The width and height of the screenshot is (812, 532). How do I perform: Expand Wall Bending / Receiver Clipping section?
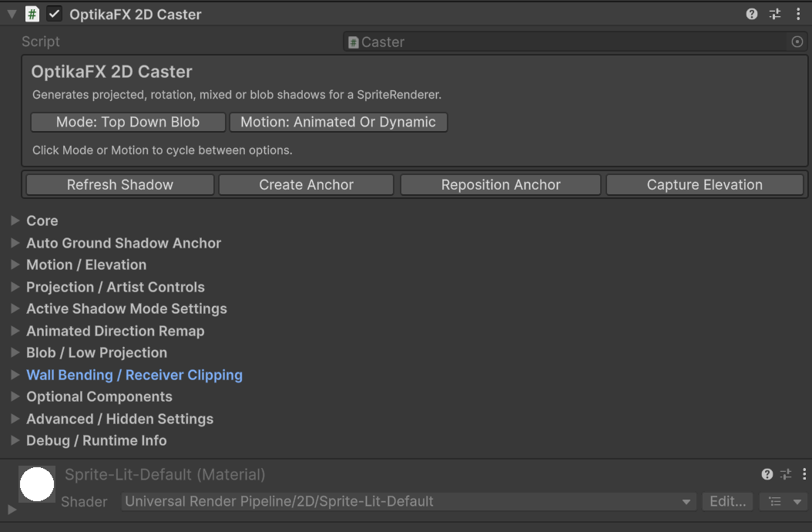(15, 375)
